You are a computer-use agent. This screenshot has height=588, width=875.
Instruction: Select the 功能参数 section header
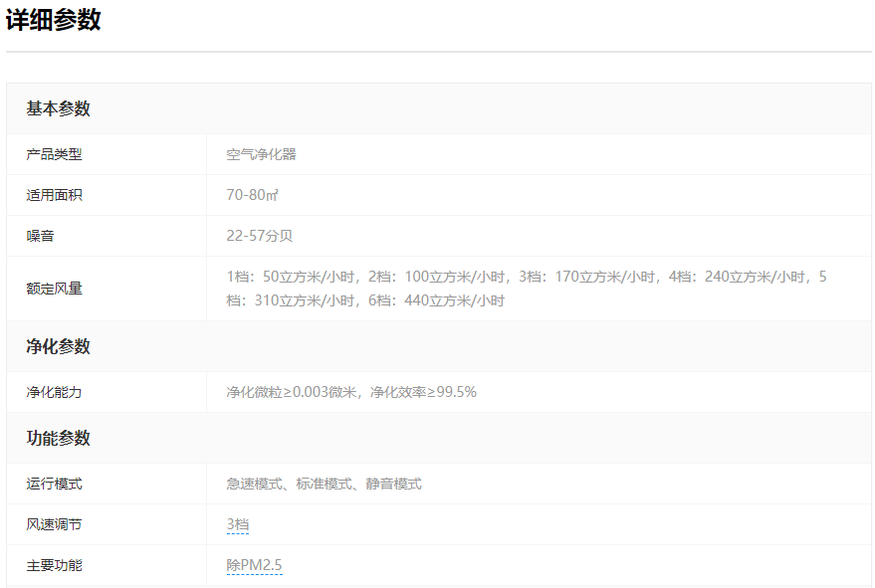click(x=58, y=438)
